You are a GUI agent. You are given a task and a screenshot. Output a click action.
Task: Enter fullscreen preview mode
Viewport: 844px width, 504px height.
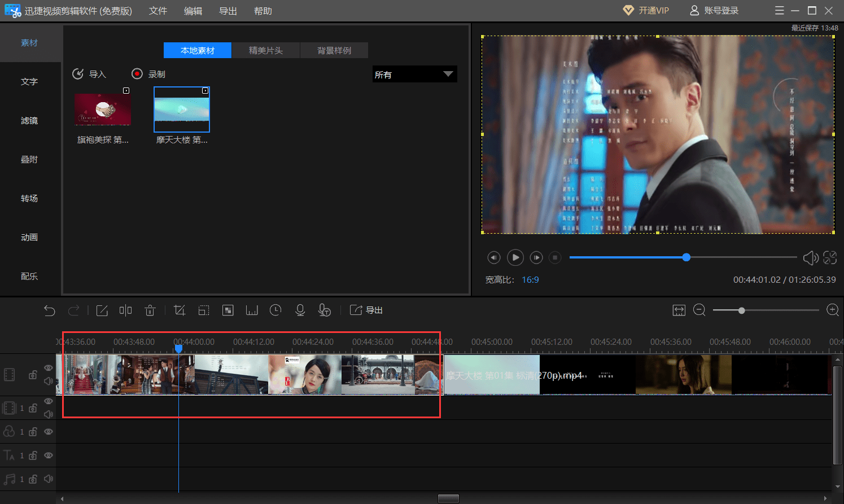(x=830, y=258)
